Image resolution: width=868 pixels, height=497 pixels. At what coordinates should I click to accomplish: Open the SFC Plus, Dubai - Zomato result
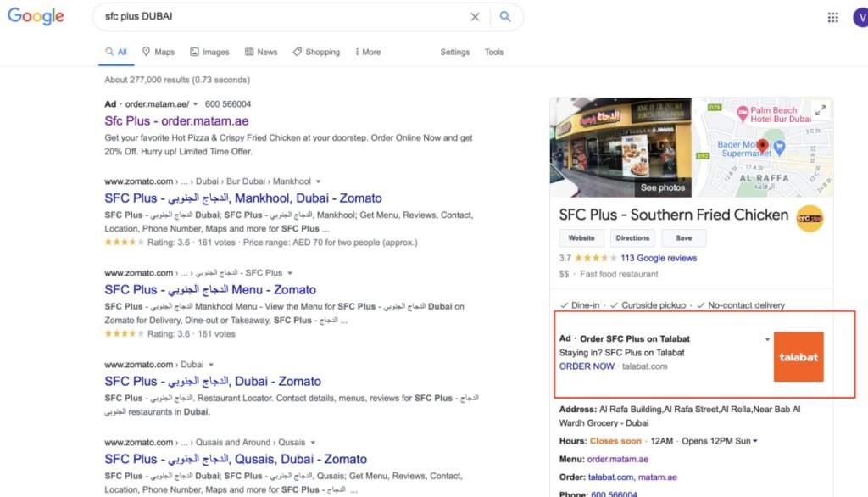point(213,381)
